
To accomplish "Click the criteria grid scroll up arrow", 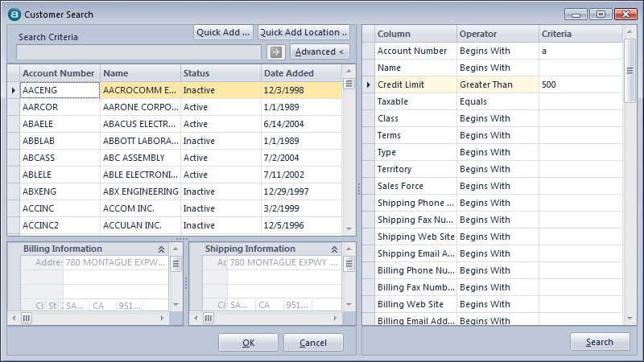I will 630,31.
